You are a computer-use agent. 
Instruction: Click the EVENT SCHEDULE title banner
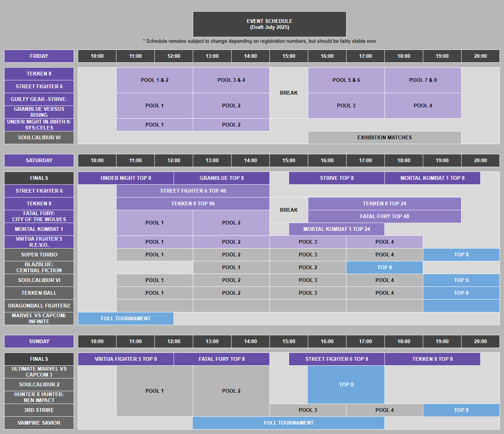[x=269, y=24]
